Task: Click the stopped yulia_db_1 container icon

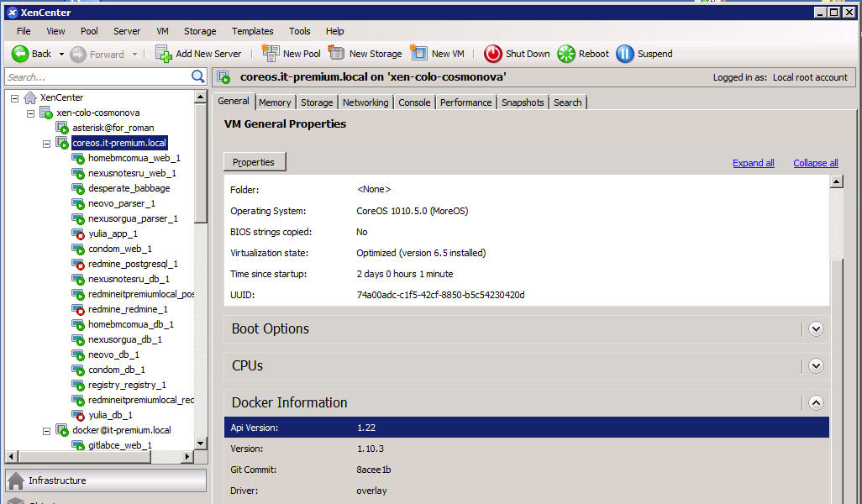Action: pos(78,416)
